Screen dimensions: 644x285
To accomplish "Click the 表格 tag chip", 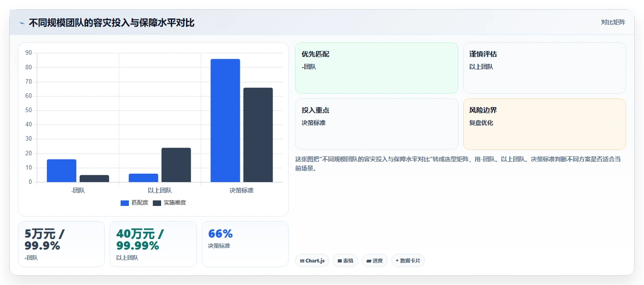I will pos(345,261).
